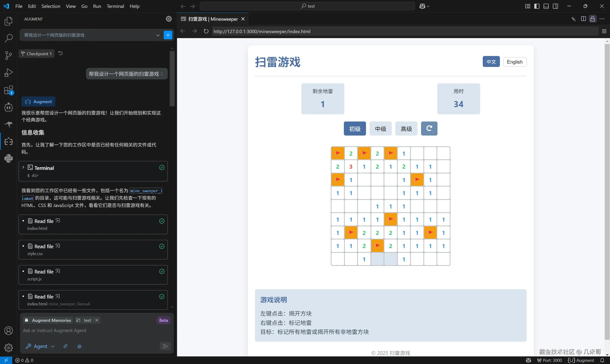Select the 中级 difficulty level
This screenshot has height=364, width=610.
pyautogui.click(x=380, y=128)
